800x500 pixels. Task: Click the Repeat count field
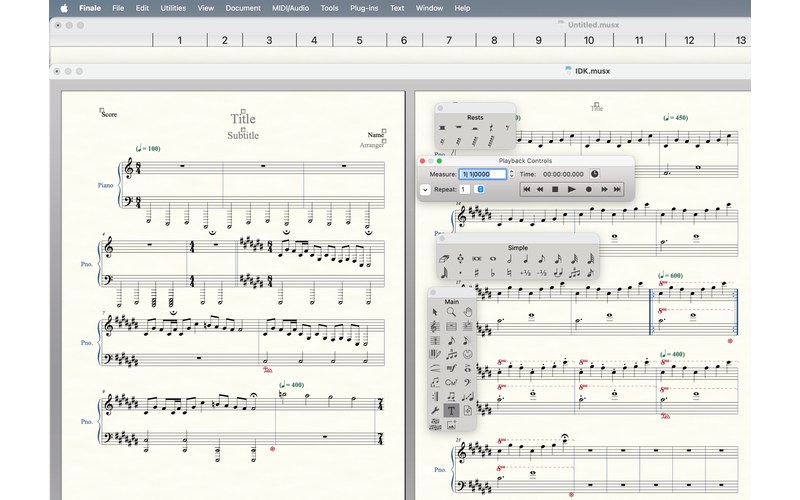464,189
